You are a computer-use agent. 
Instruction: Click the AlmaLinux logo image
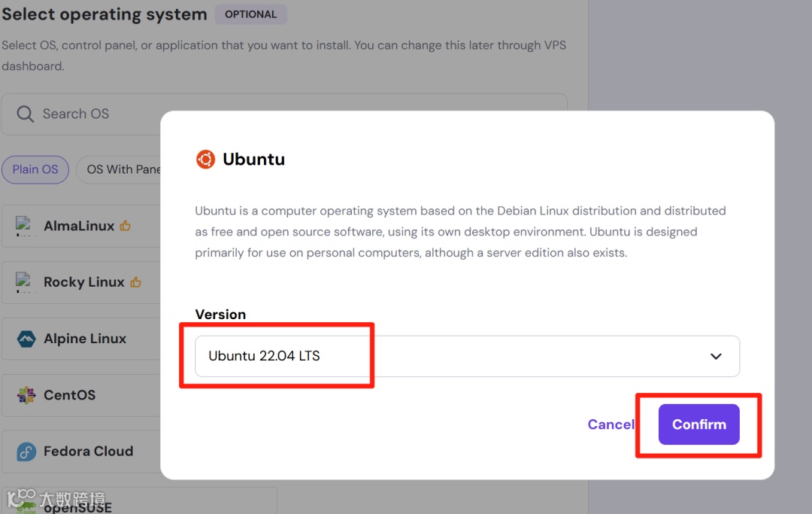(x=26, y=226)
